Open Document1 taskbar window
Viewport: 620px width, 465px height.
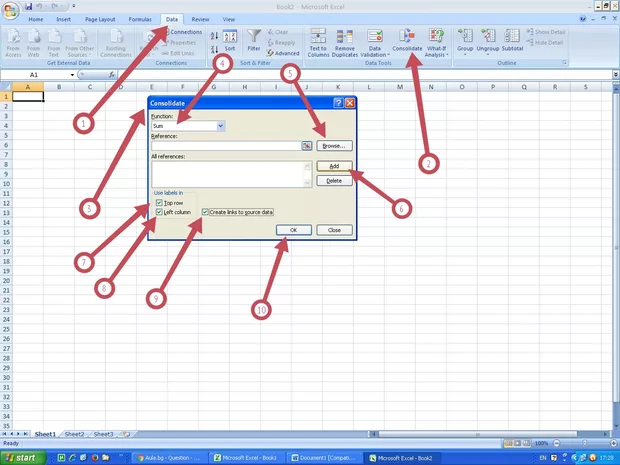coord(323,458)
